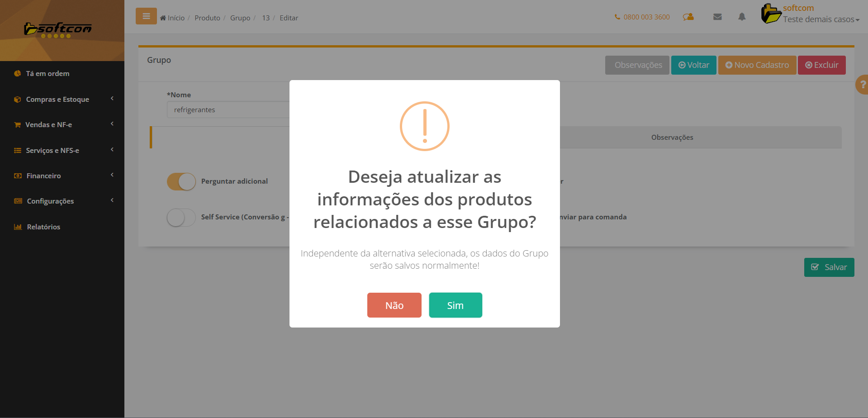Expand the Financeiro sidebar menu

pos(43,176)
